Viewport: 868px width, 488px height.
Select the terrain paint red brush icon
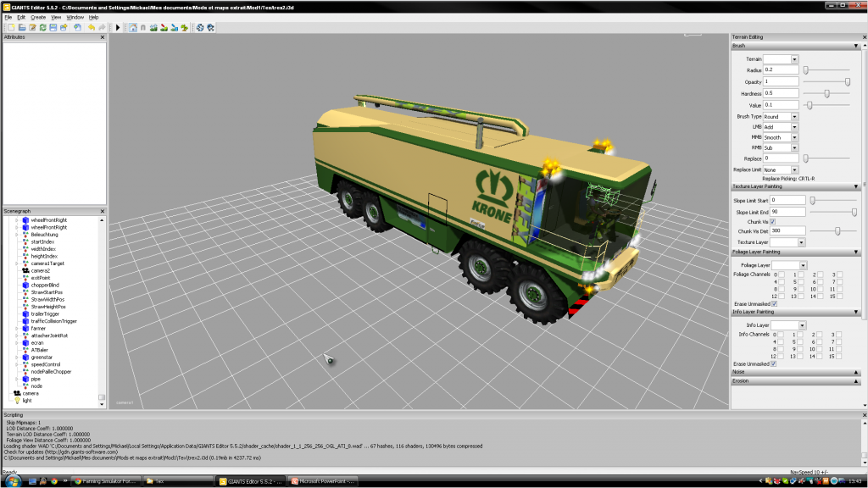164,27
